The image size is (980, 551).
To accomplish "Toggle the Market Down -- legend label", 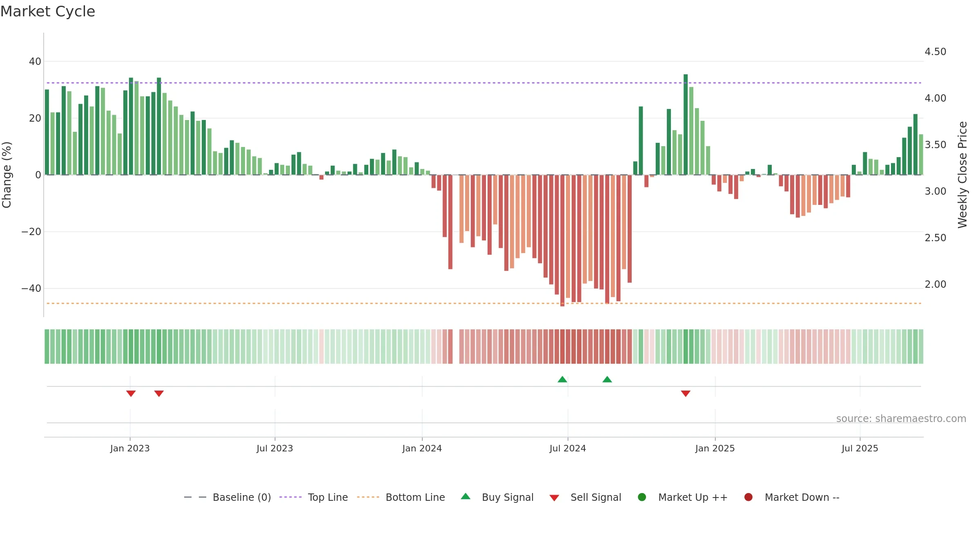I will click(x=802, y=497).
